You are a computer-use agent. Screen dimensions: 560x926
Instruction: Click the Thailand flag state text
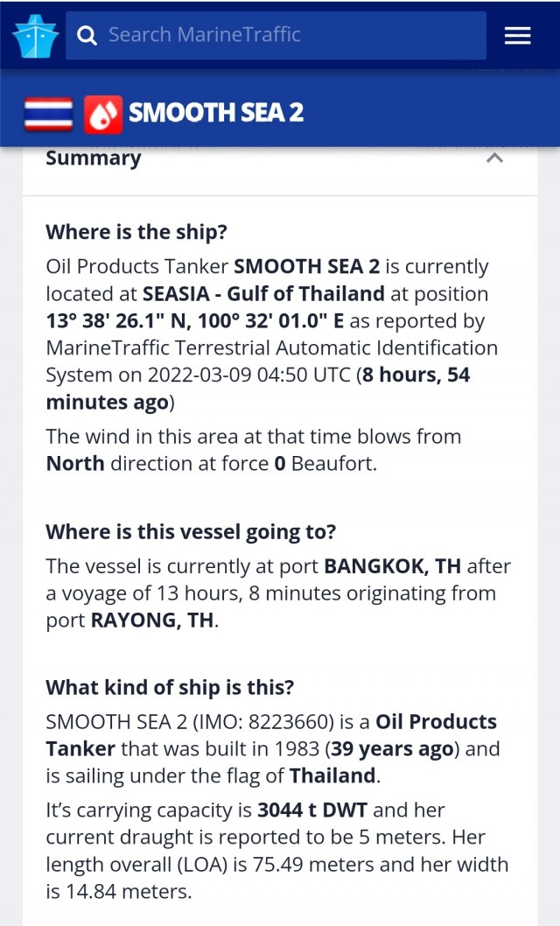click(332, 775)
